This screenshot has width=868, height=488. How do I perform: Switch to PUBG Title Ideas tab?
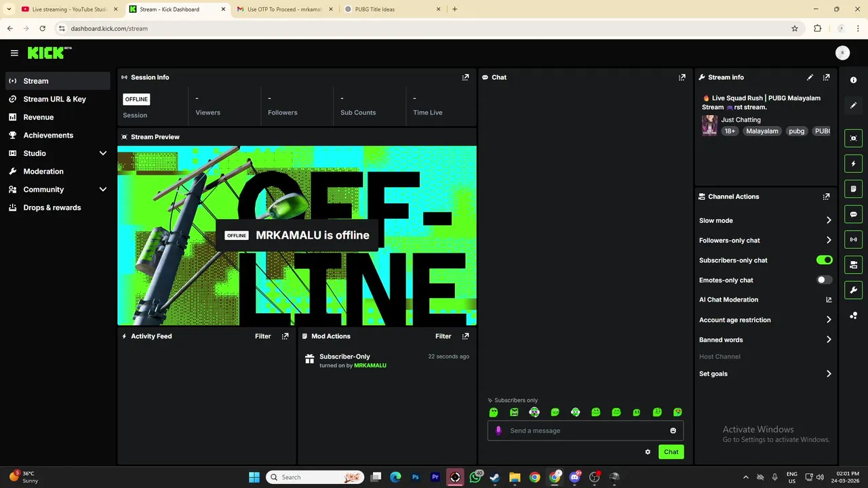click(393, 9)
